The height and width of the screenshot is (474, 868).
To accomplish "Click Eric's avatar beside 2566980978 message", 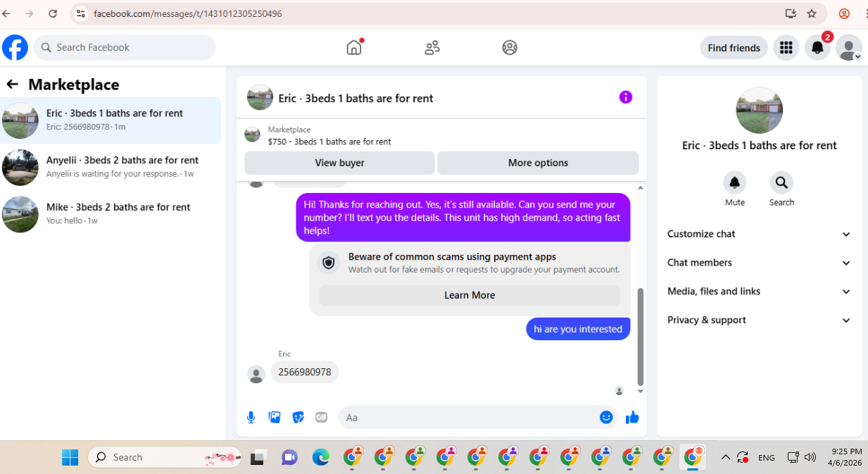I will point(256,375).
